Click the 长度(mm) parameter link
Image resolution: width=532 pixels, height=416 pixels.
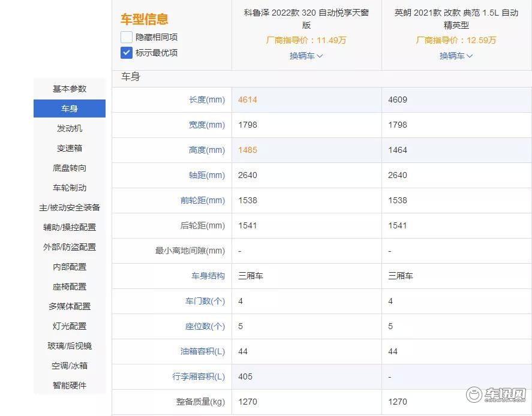point(207,100)
